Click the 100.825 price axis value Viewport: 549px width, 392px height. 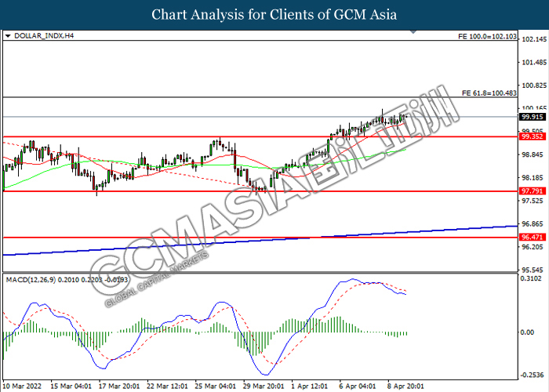point(534,85)
